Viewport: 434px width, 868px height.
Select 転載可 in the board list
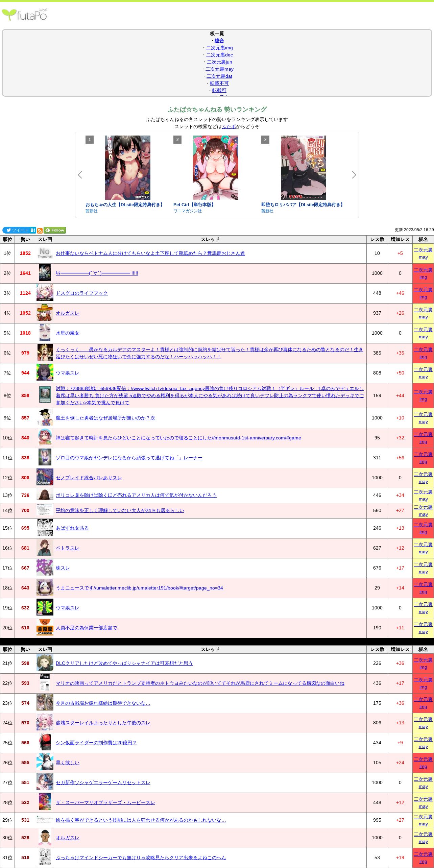pyautogui.click(x=219, y=90)
